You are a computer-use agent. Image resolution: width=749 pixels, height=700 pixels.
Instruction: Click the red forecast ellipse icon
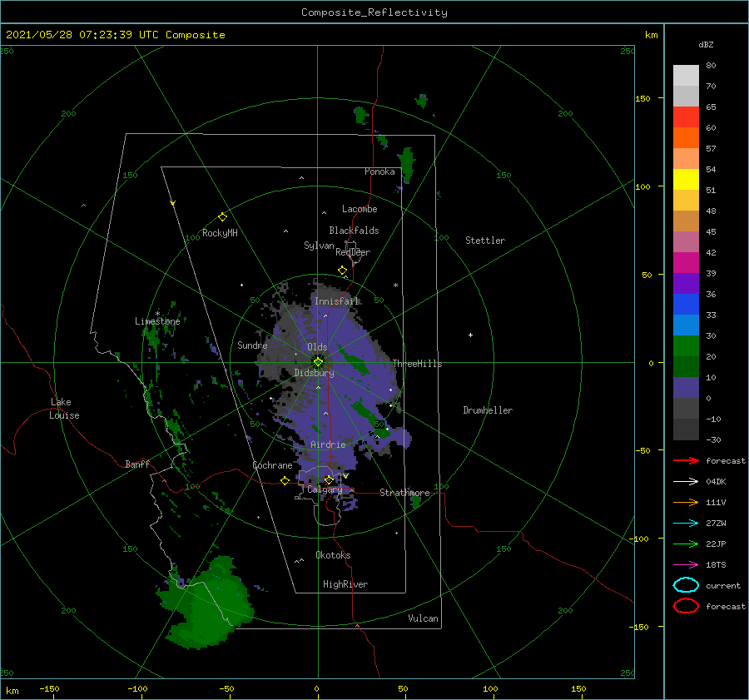686,606
